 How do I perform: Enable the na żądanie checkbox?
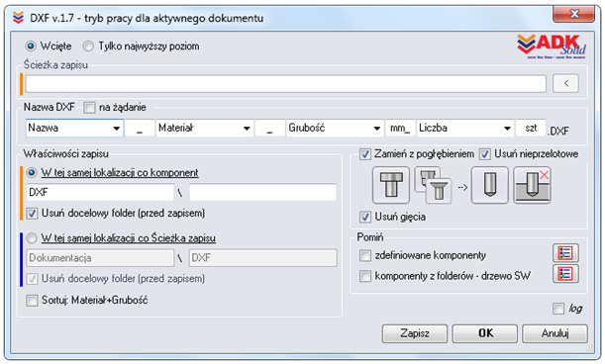[x=89, y=107]
